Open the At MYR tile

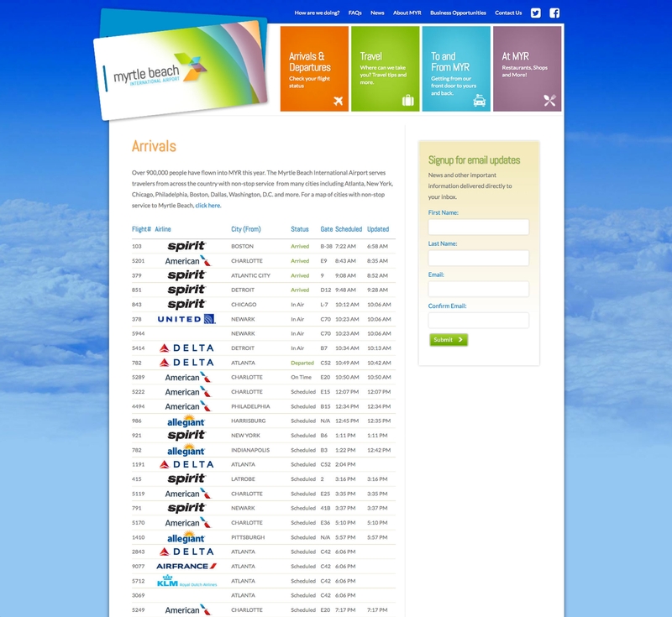click(528, 69)
